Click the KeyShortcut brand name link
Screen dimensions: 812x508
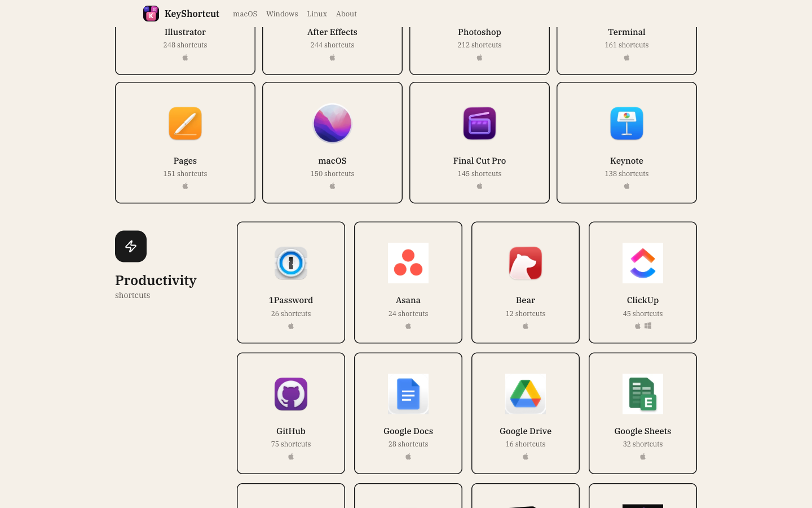[x=192, y=14]
